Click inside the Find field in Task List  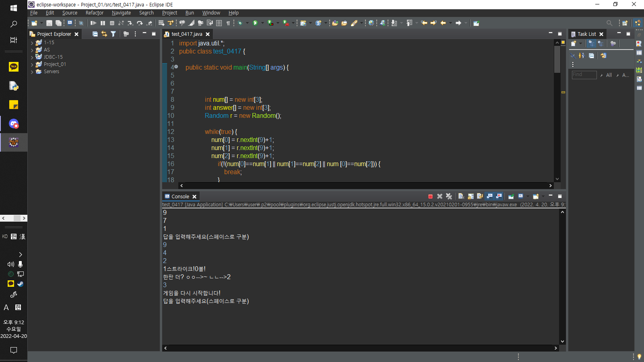click(x=584, y=75)
